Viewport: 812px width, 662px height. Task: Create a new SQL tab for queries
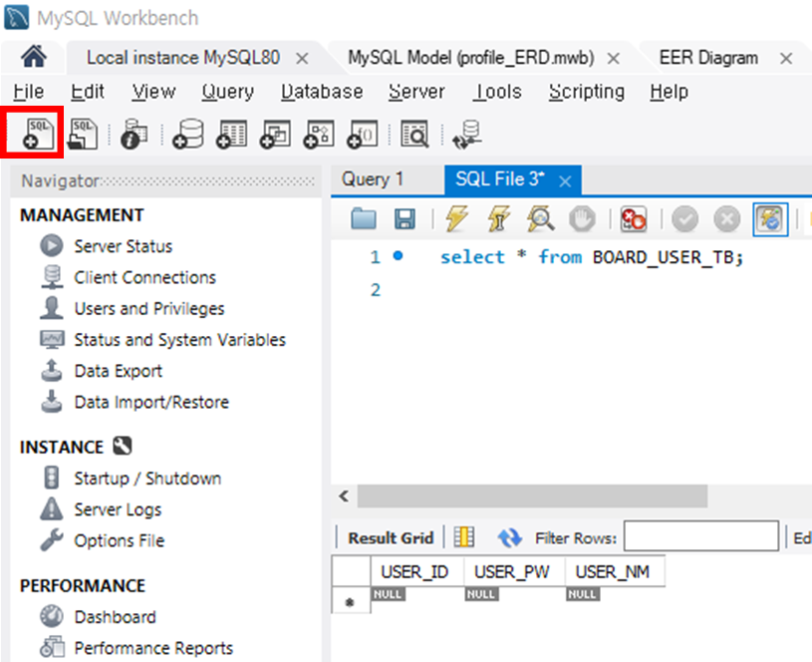tap(38, 135)
